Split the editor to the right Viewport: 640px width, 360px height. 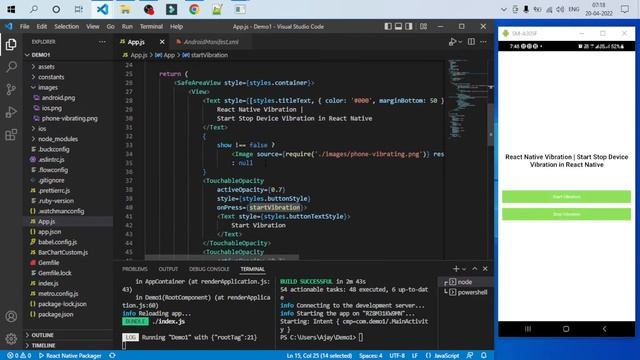point(471,42)
